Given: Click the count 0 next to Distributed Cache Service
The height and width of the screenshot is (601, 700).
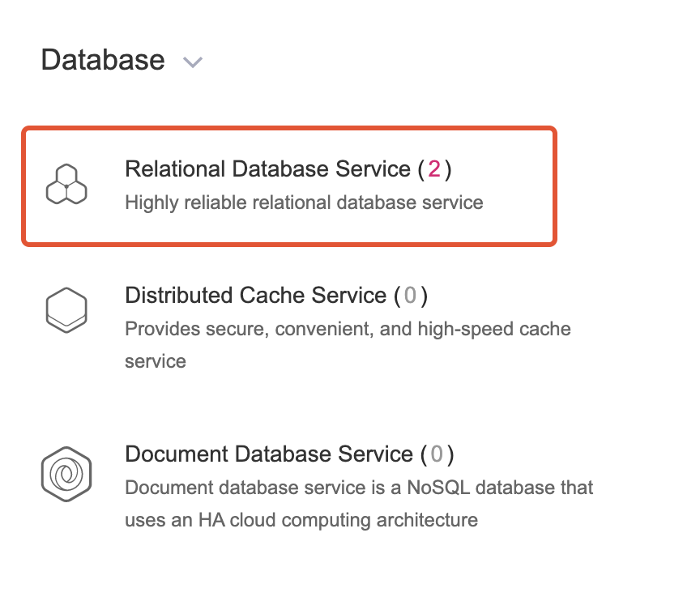Looking at the screenshot, I should [x=410, y=296].
